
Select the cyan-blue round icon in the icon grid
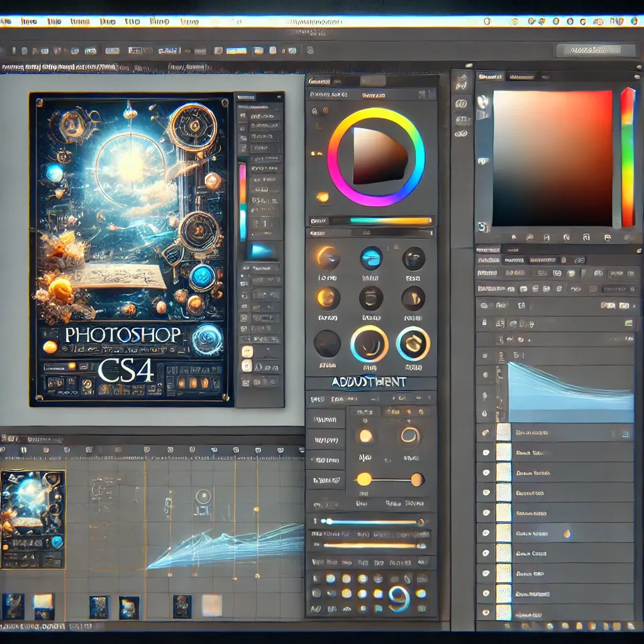tap(371, 258)
